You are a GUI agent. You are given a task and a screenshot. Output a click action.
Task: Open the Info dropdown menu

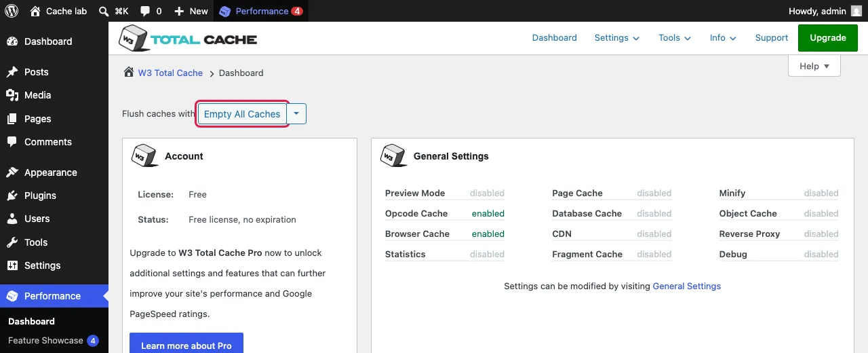tap(724, 38)
